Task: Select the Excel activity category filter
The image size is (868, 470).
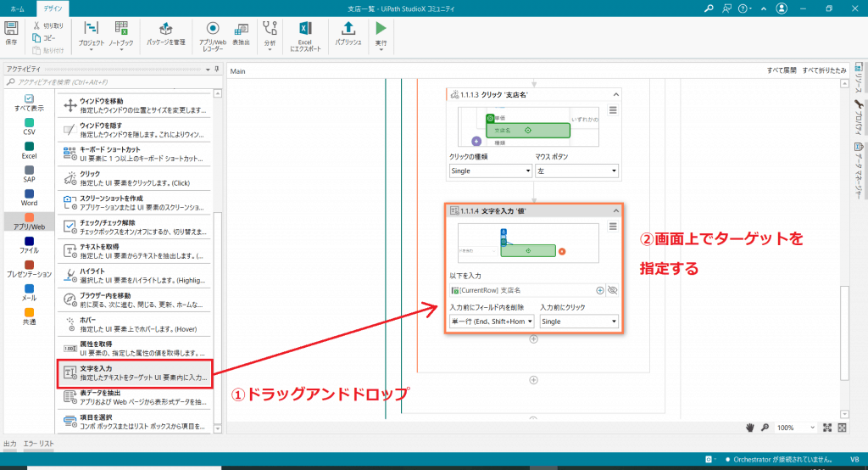Action: coord(29,151)
